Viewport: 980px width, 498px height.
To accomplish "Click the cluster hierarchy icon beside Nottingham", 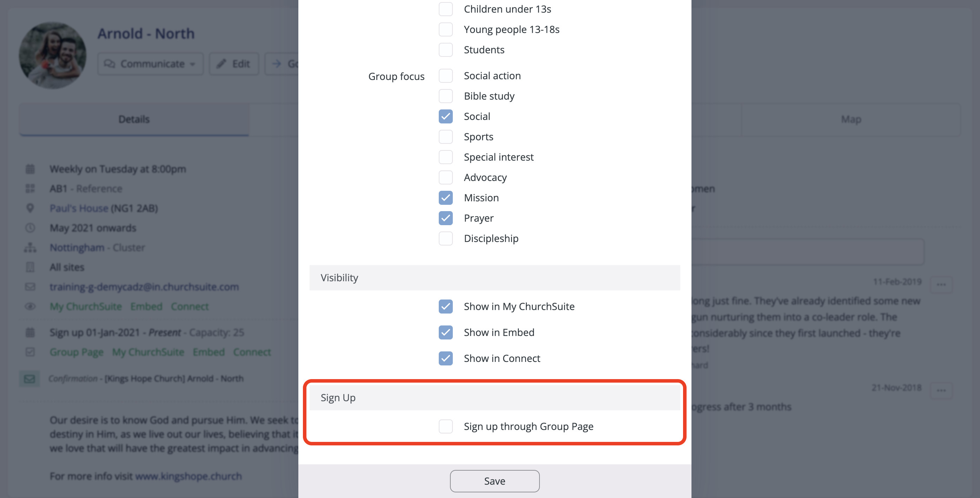I will pos(31,247).
